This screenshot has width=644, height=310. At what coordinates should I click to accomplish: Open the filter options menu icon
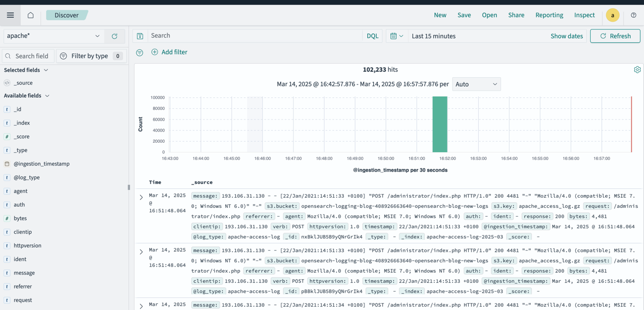coord(140,53)
